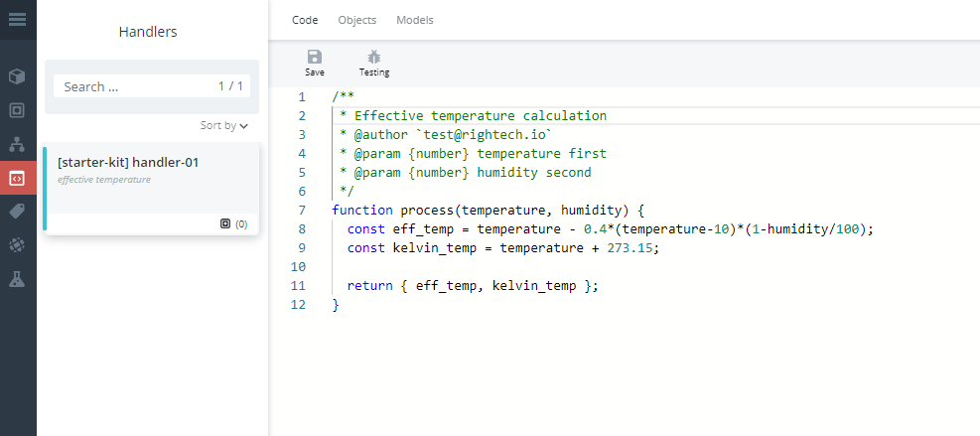Click the @param humidity second comment line
Viewport: 980px width, 436px height.
pos(466,172)
